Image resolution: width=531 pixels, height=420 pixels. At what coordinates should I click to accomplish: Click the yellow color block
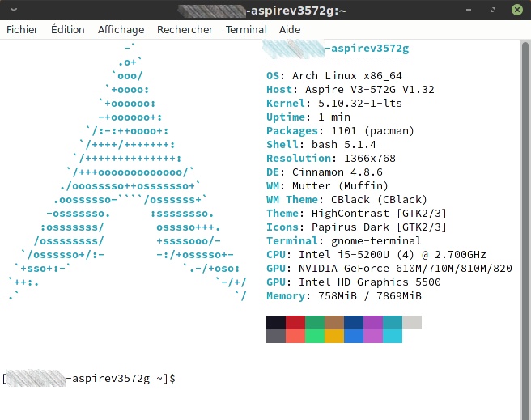tap(334, 336)
